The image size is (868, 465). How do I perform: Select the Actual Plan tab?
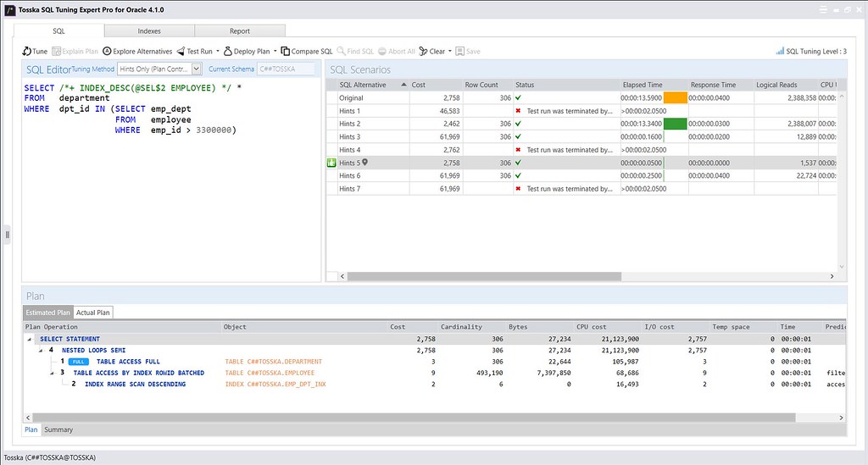coord(93,313)
